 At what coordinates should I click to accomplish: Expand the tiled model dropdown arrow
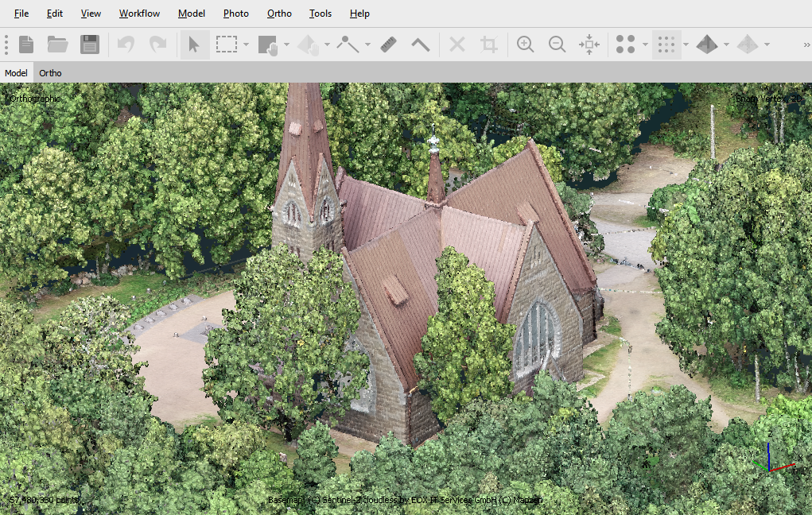767,45
